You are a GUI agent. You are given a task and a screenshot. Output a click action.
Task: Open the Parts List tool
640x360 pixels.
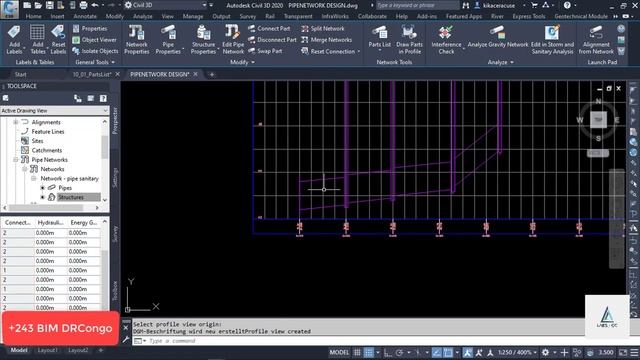pyautogui.click(x=380, y=38)
